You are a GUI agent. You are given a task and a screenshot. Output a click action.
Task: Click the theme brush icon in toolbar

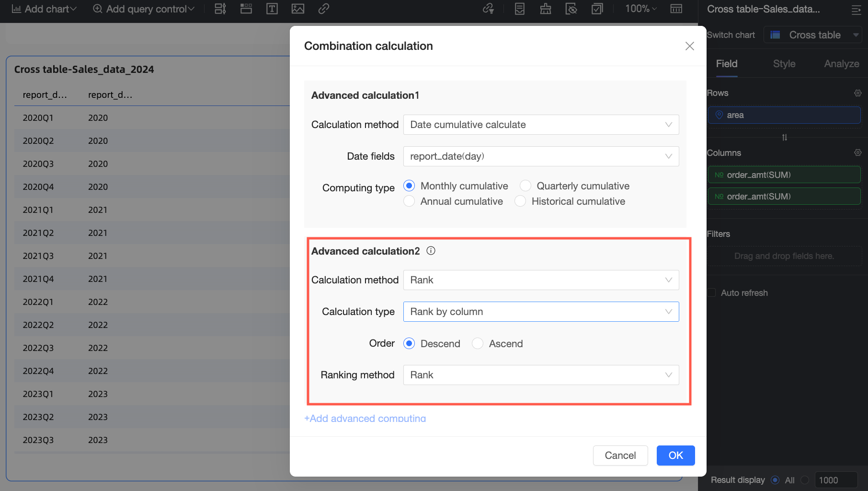tap(546, 9)
